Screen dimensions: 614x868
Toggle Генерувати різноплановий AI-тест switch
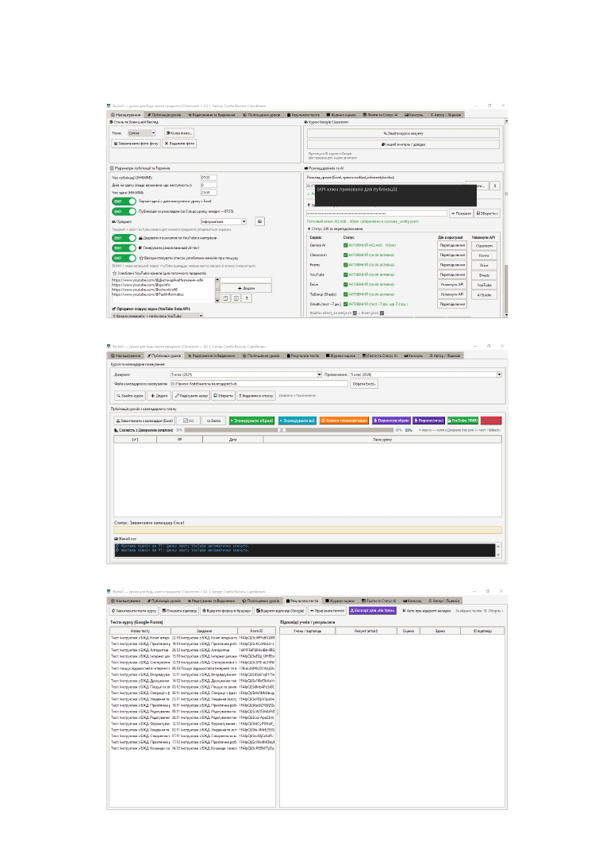tap(124, 248)
